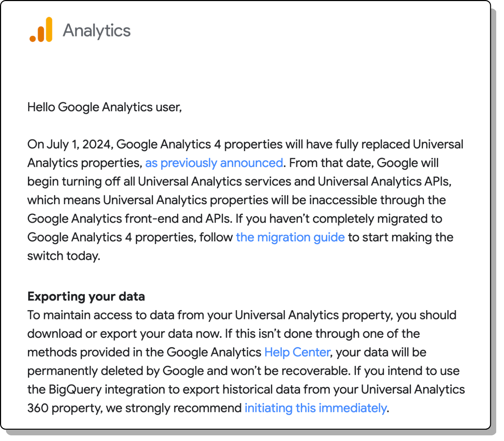The image size is (504, 441).
Task: Click the small orange dot in the logo
Action: [x=33, y=38]
